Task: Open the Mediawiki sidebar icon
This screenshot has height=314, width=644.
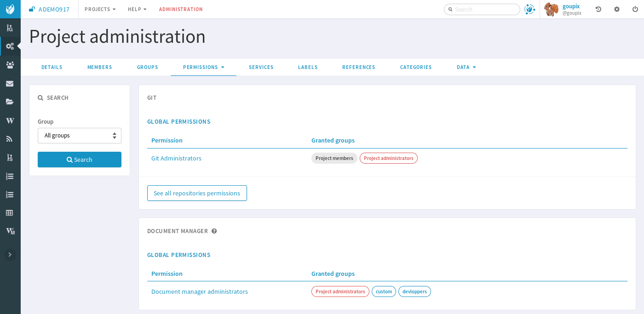Action: coord(10,231)
